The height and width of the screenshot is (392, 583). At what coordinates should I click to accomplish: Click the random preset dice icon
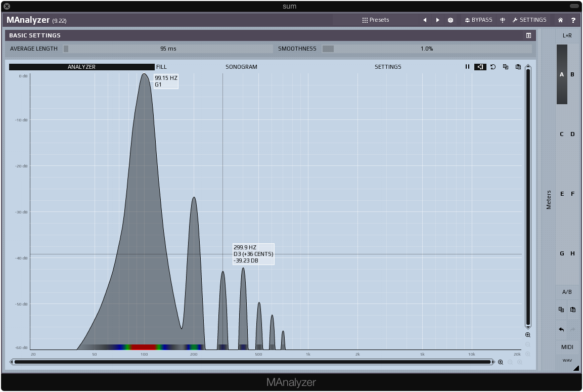click(x=450, y=20)
